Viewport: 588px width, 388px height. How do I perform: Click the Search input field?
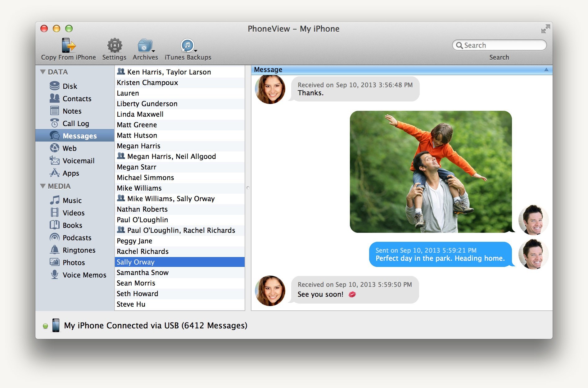[x=499, y=45]
